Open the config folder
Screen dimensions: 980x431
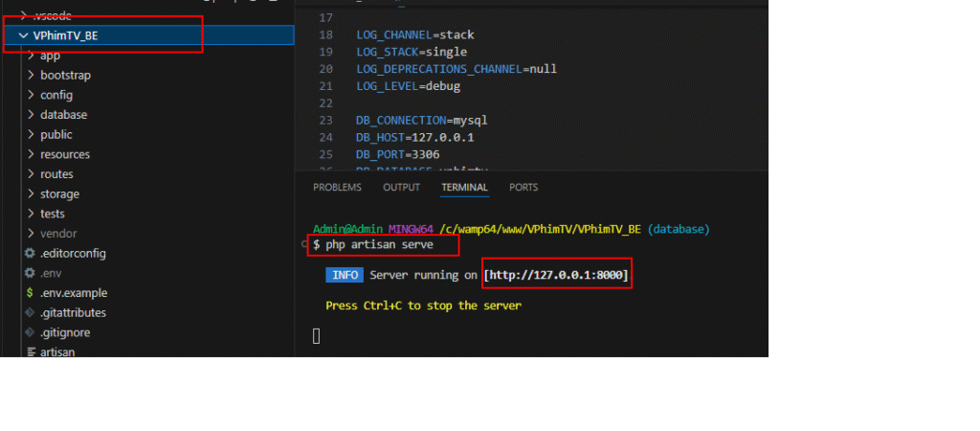pos(56,95)
